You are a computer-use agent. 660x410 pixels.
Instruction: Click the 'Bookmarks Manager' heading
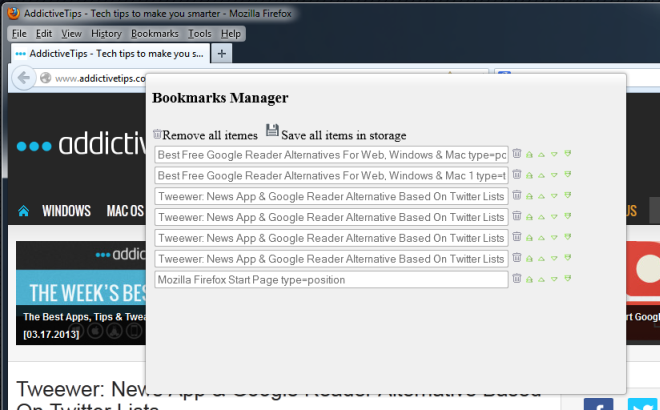point(220,98)
